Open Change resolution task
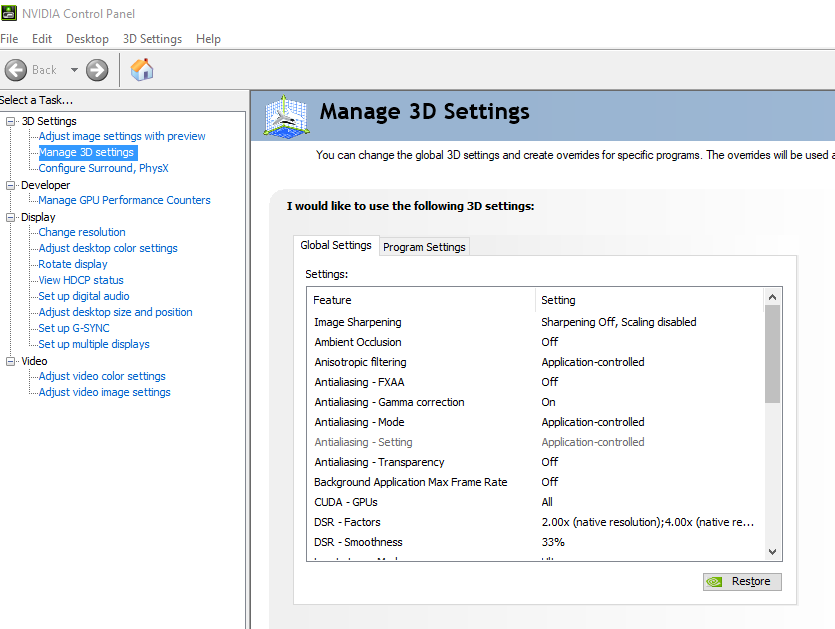Screen dimensions: 835x629 click(x=82, y=232)
